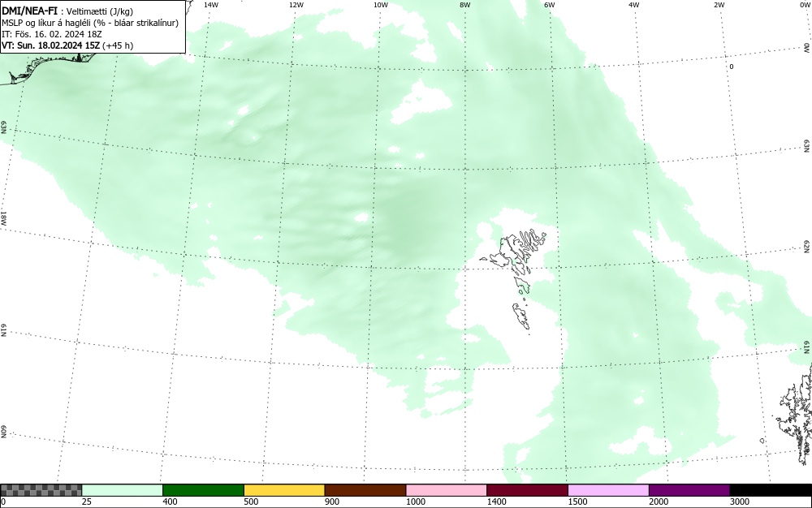Click the gray checkered 0–25 legend swatch

[41, 490]
